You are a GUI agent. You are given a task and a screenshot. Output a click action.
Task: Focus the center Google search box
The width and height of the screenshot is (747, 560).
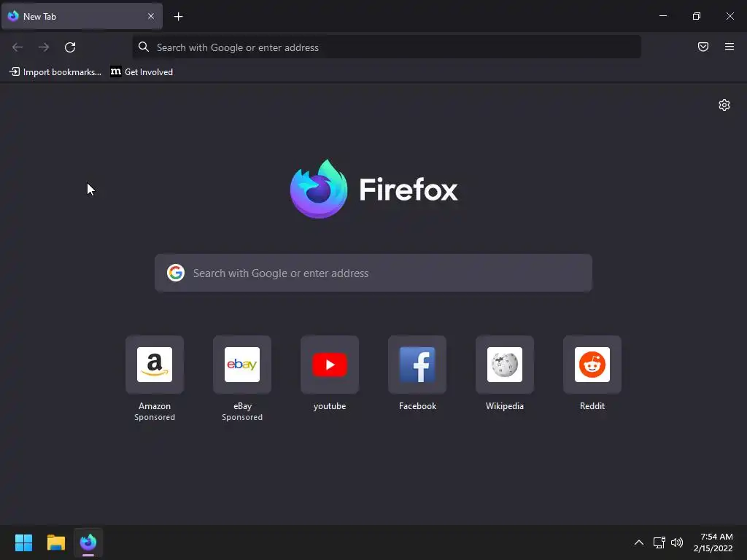pos(373,273)
